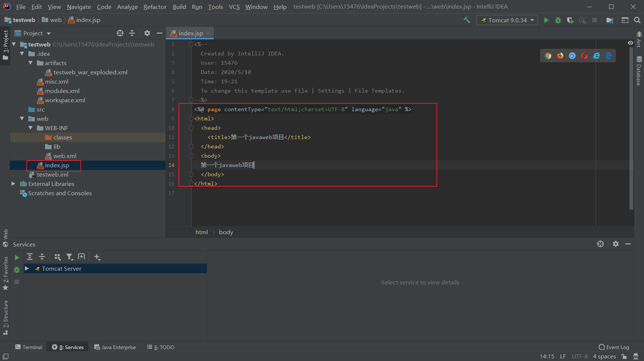This screenshot has height=361, width=644.
Task: Open page in Edge browser icon
Action: pos(608,56)
